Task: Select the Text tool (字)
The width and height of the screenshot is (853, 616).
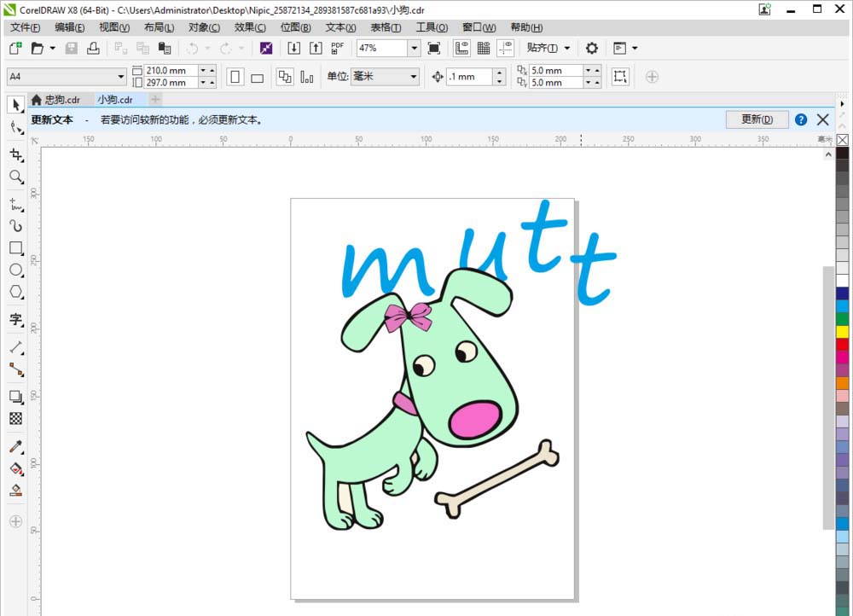Action: pyautogui.click(x=15, y=320)
